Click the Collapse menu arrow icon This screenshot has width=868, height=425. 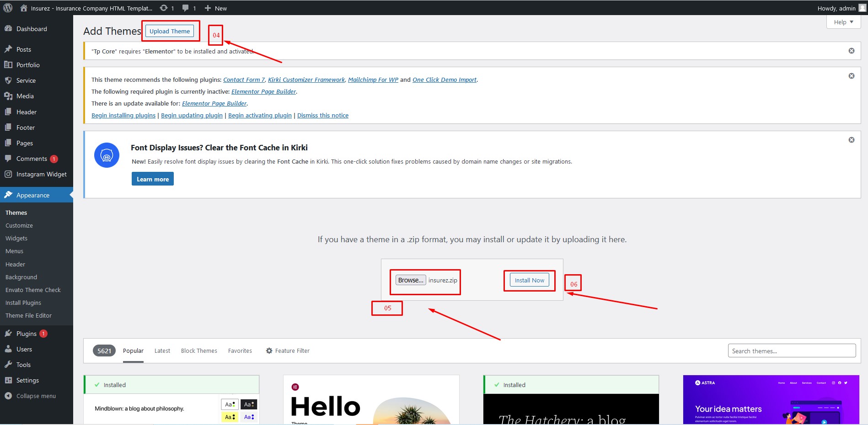point(8,396)
